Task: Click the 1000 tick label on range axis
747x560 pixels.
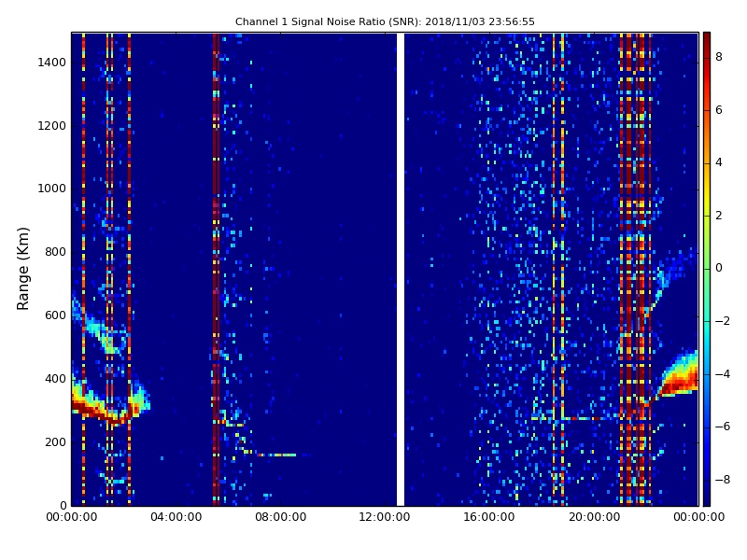Action: 52,189
